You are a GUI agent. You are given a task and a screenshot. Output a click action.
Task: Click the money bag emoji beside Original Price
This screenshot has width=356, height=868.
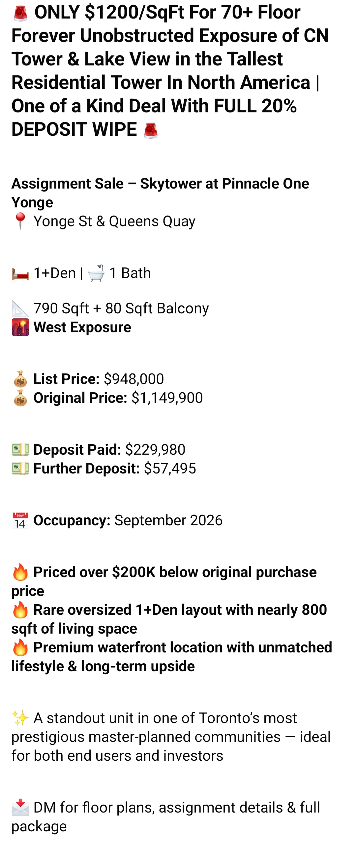(20, 398)
